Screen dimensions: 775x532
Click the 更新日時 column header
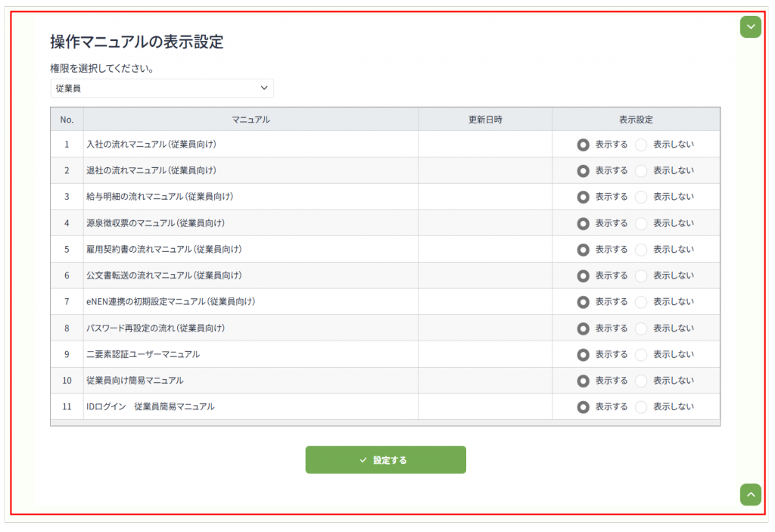click(485, 120)
